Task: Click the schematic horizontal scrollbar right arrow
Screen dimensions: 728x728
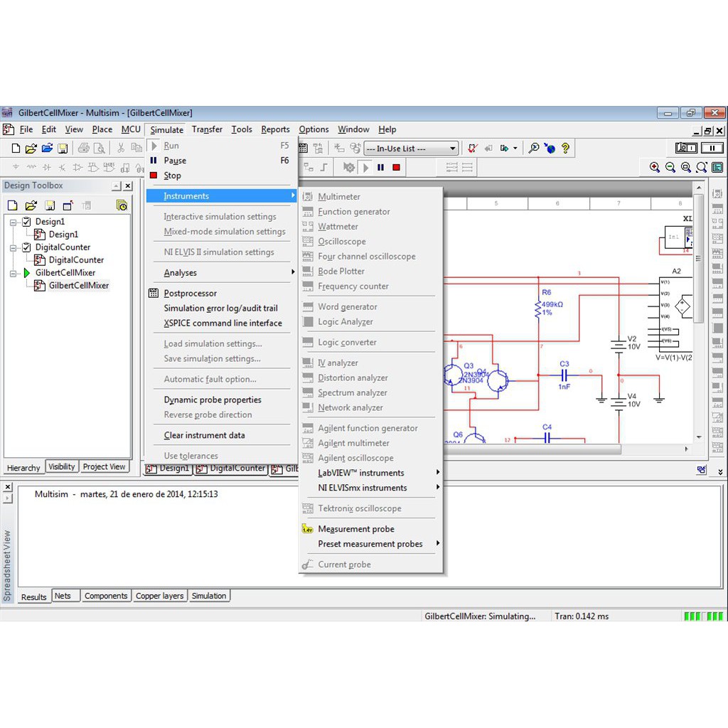Action: [687, 450]
